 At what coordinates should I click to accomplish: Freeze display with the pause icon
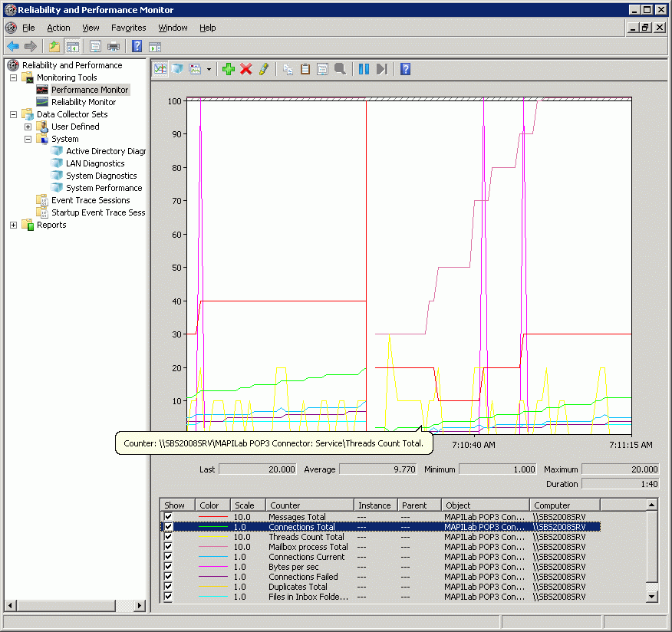(364, 69)
